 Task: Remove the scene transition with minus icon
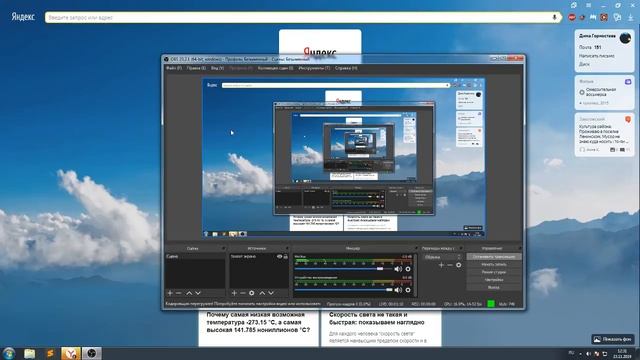tap(450, 265)
